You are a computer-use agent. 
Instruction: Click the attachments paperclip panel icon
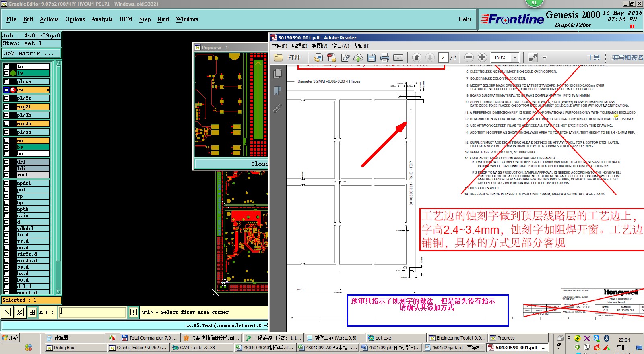[277, 108]
